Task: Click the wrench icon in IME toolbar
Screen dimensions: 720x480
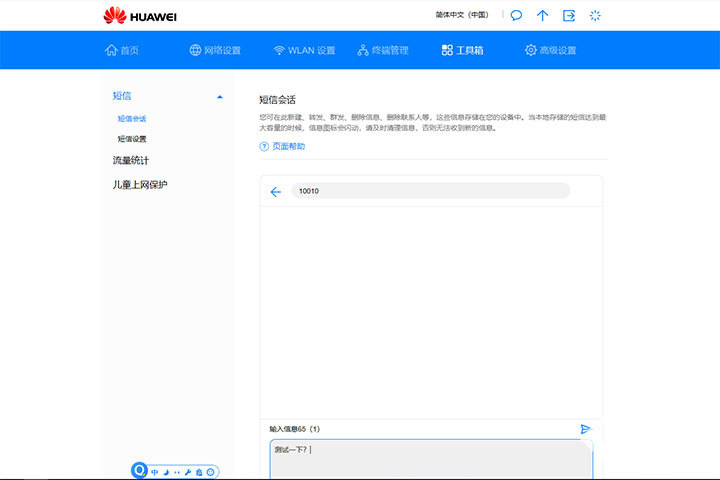Action: pos(188,471)
